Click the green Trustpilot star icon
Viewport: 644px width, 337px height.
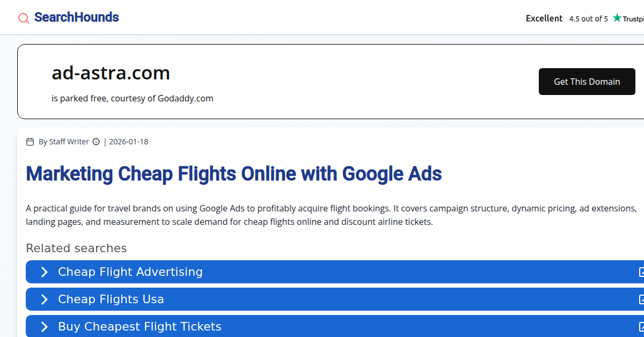click(617, 18)
